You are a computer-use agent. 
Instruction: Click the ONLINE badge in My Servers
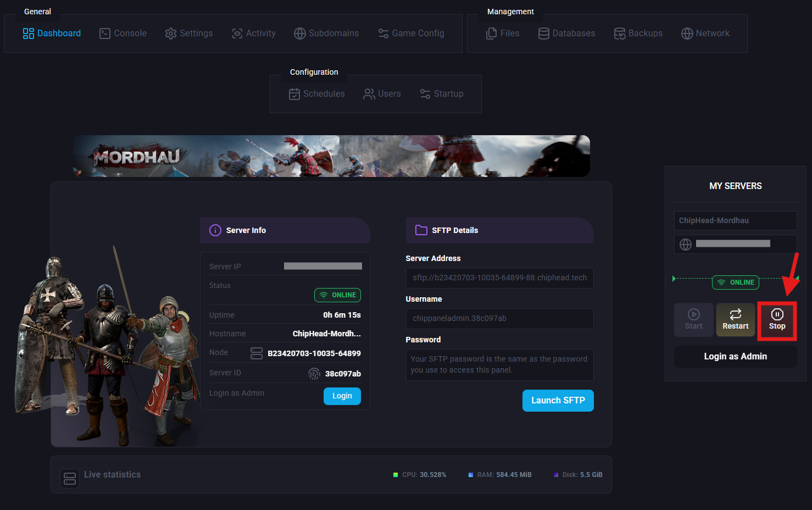(x=736, y=282)
